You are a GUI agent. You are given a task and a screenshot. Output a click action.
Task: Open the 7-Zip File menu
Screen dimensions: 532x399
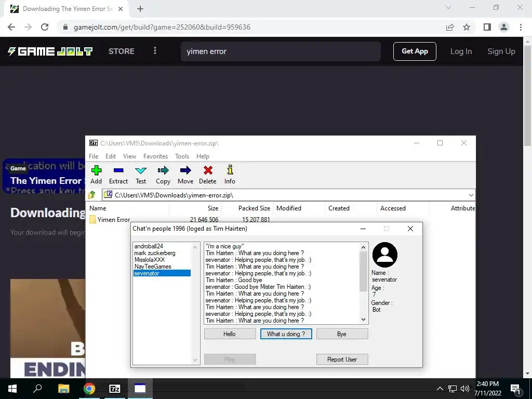(x=94, y=156)
